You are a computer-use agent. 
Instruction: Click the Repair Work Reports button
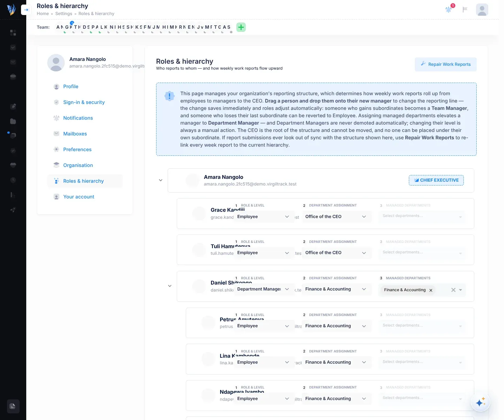446,64
